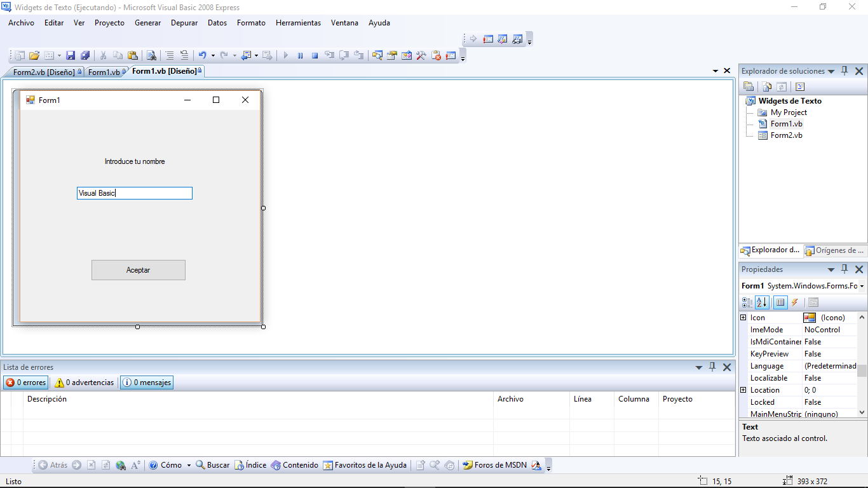Expand the Location property

pos(743,390)
